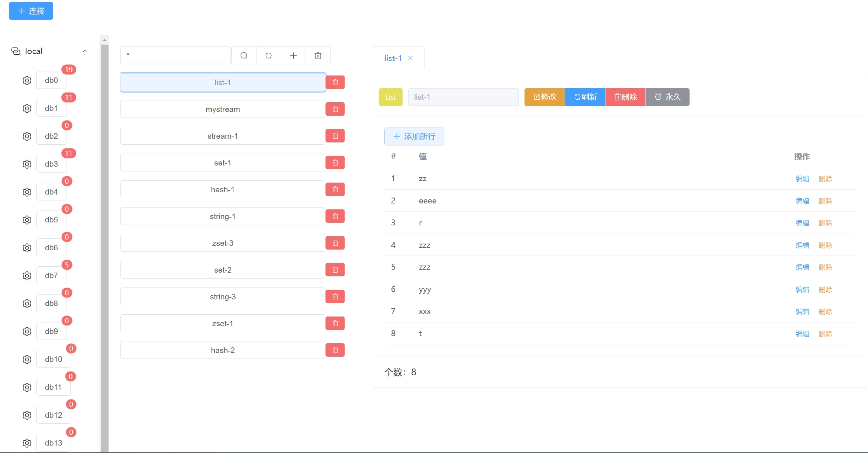Click the toolbar trash icon above key list
Screen dimensions: 868x453
(318, 56)
